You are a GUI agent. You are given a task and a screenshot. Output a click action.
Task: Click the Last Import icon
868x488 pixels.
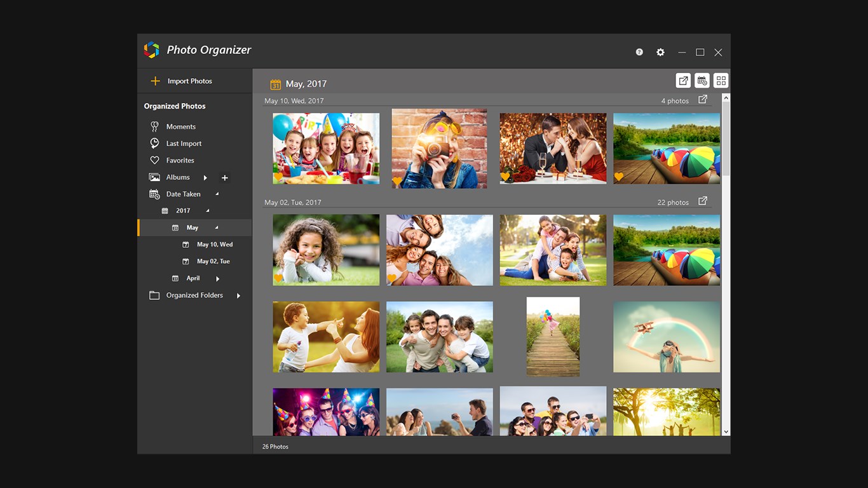154,144
